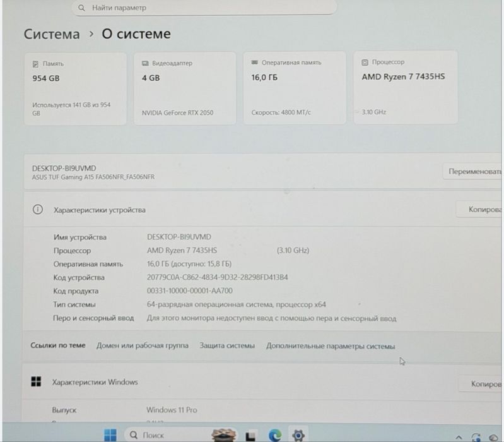The width and height of the screenshot is (504, 442).
Task: Click the sync tray icon
Action: [x=476, y=437]
